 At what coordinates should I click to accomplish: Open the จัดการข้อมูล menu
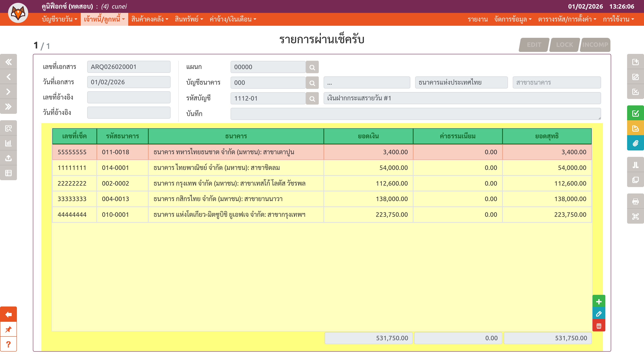[x=513, y=19]
